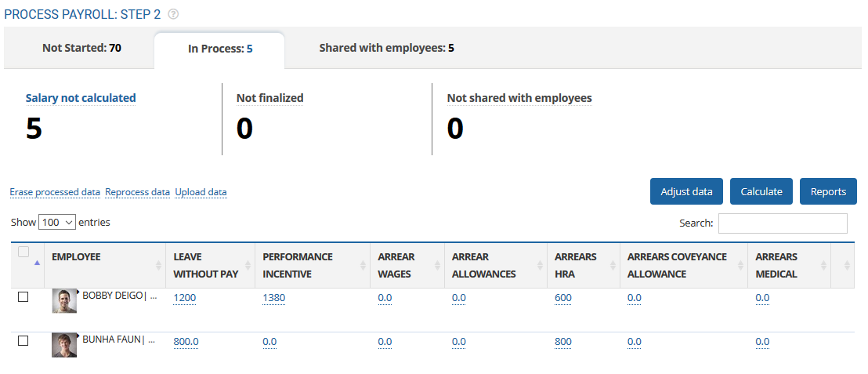Sort by the Leave Without Pay column arrows

click(247, 266)
